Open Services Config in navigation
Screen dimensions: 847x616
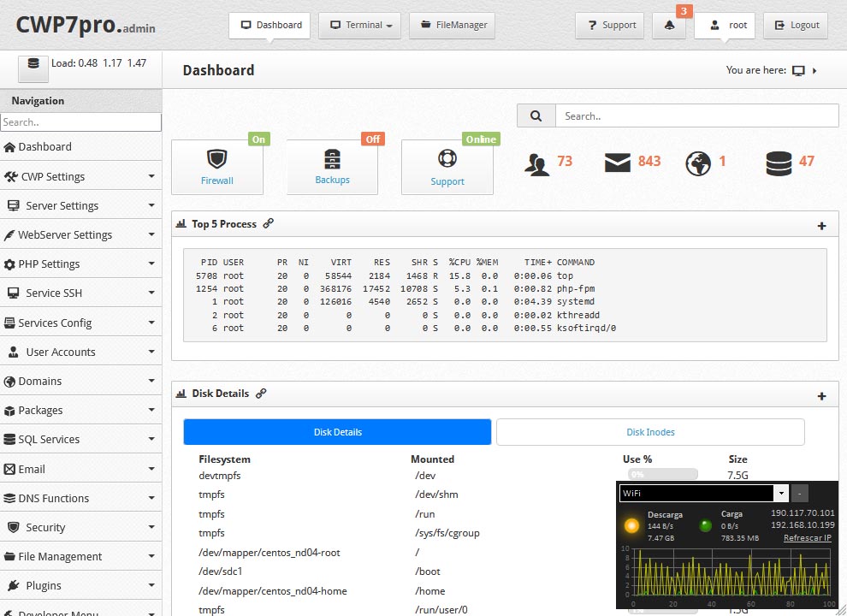(x=81, y=323)
